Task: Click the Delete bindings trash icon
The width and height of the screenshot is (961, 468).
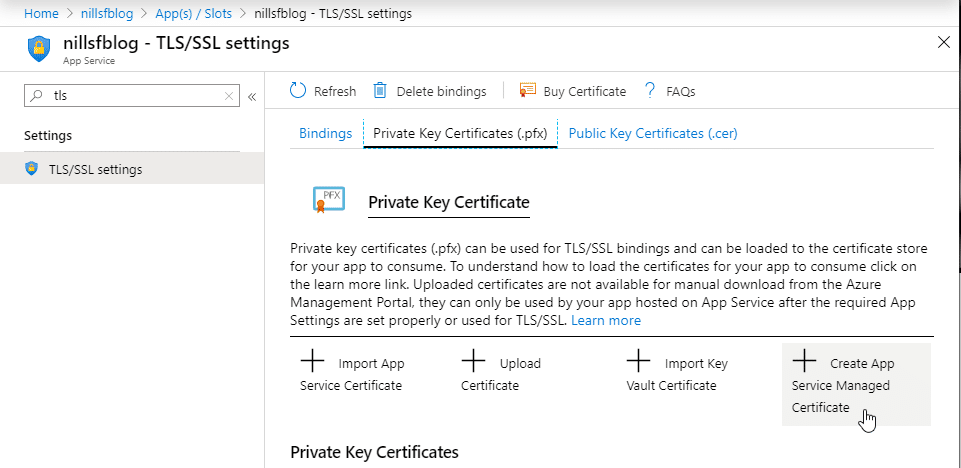Action: (x=380, y=91)
